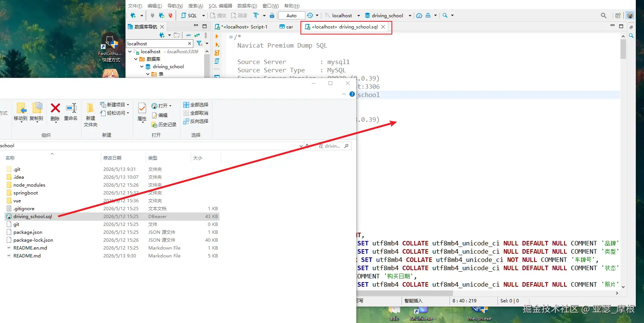Collapse the driving_school database tree node
Image resolution: width=644 pixels, height=323 pixels.
(x=142, y=66)
